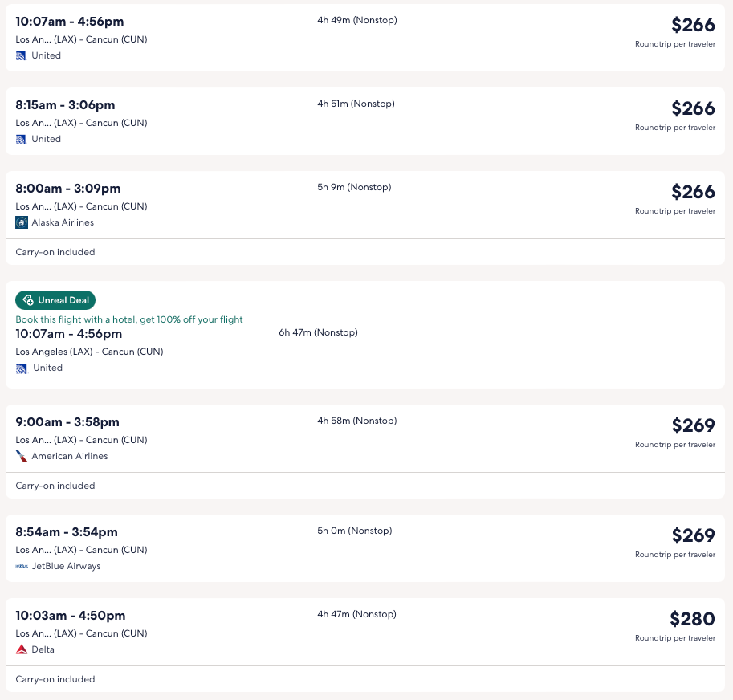The image size is (733, 700).
Task: Select the 8:00am - 3:09pm Alaska flight
Action: (68, 189)
